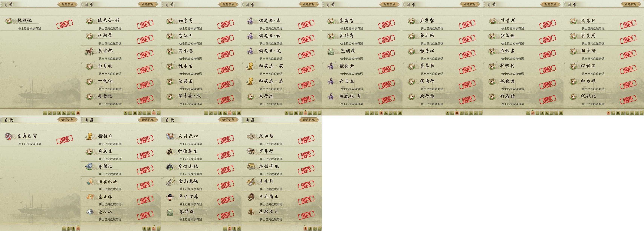Image resolution: width=644 pixels, height=231 pixels.
Task: Select the chessboard icon next to 黑白路
Action: pos(251,136)
